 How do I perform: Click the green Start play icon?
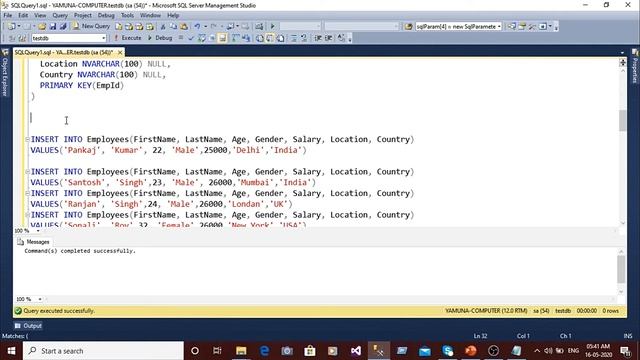[272, 27]
